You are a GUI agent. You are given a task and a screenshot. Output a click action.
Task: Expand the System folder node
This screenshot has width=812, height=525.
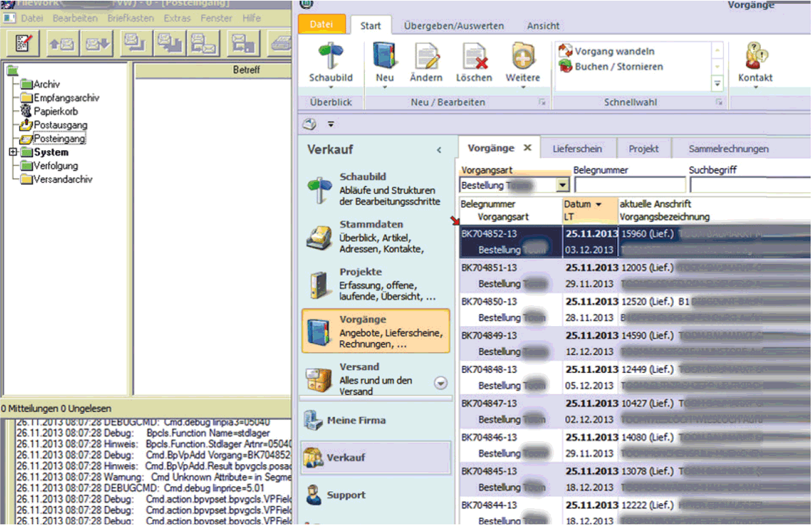[x=13, y=152]
